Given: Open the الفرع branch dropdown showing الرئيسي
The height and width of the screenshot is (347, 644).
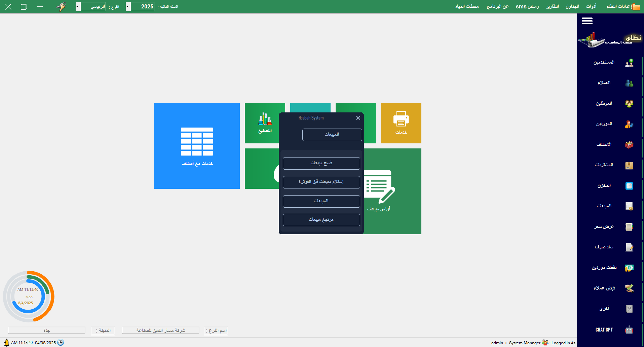Looking at the screenshot, I should click(x=78, y=7).
